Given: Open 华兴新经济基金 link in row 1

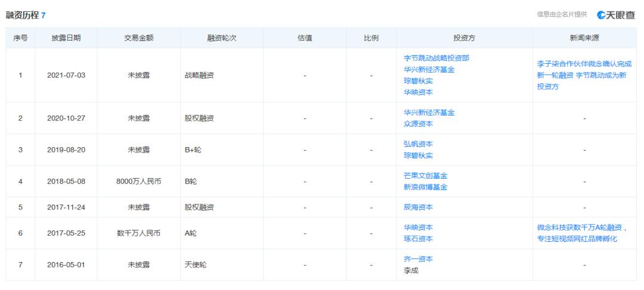Looking at the screenshot, I should (429, 70).
